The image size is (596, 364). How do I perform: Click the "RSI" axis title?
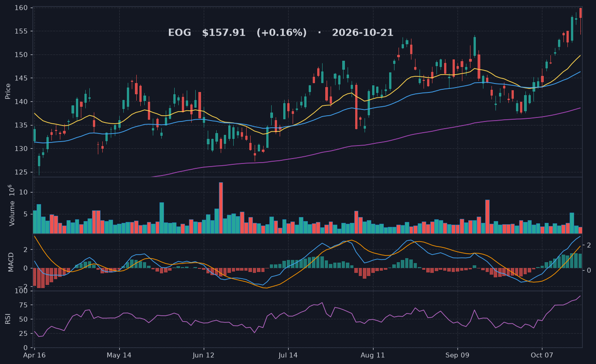point(8,319)
